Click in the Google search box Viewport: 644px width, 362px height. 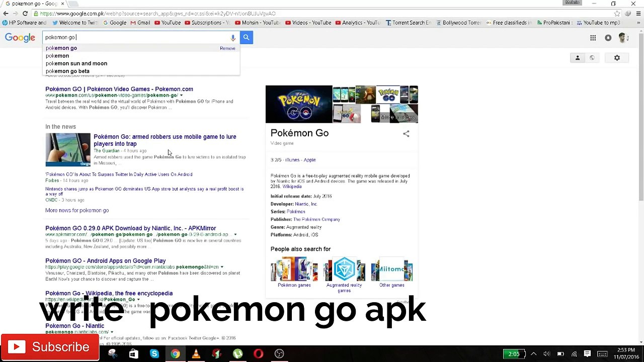[136, 37]
